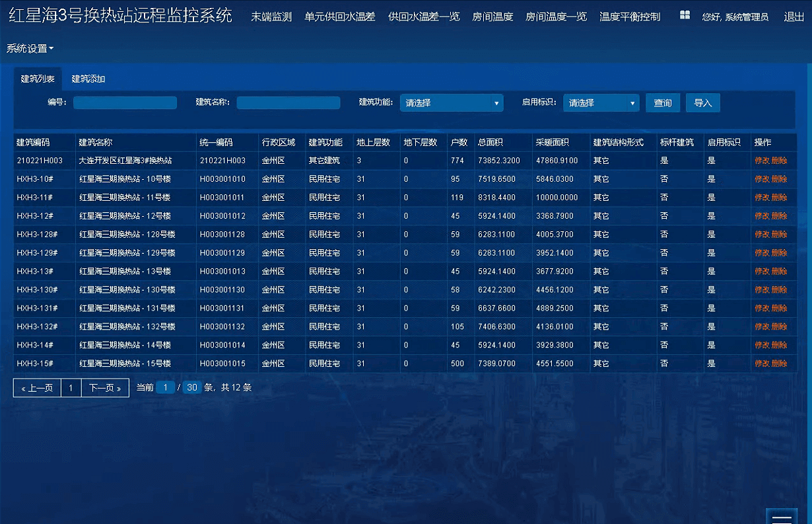
Task: Click 删除 for building HXH3-15#
Action: pyautogui.click(x=779, y=363)
